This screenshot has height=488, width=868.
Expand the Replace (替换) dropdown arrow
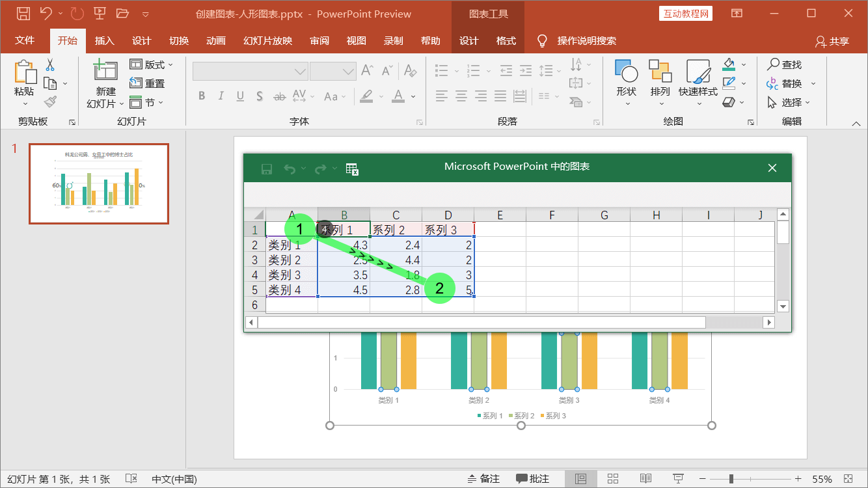click(x=813, y=84)
